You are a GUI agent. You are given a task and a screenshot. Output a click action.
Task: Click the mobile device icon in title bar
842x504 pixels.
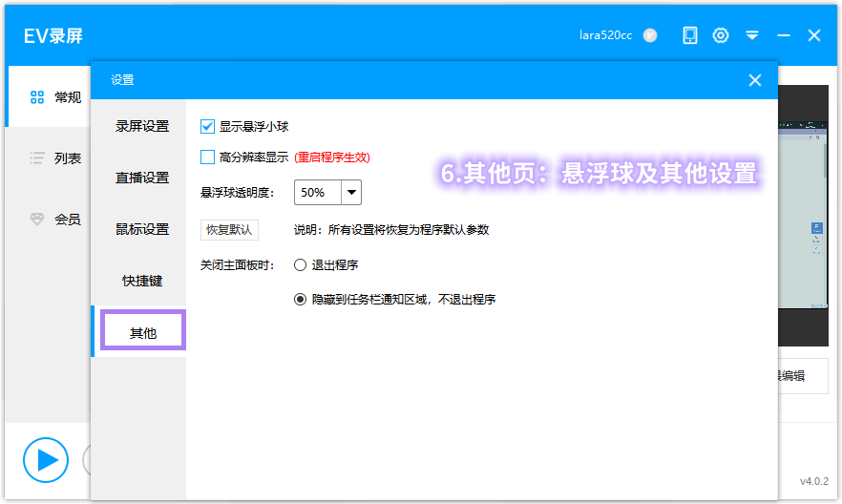[x=689, y=35]
